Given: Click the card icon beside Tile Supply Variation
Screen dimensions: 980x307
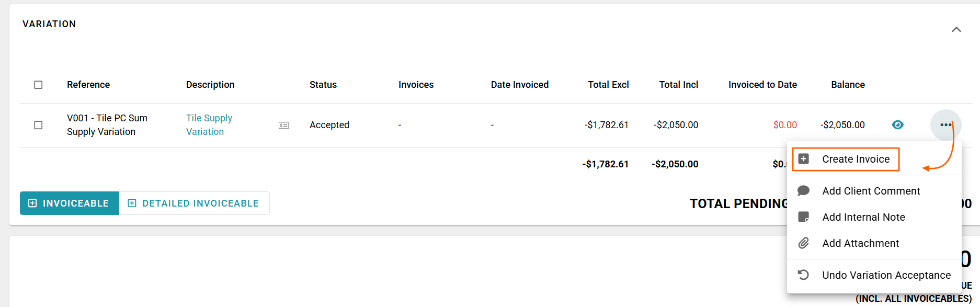Looking at the screenshot, I should 284,126.
